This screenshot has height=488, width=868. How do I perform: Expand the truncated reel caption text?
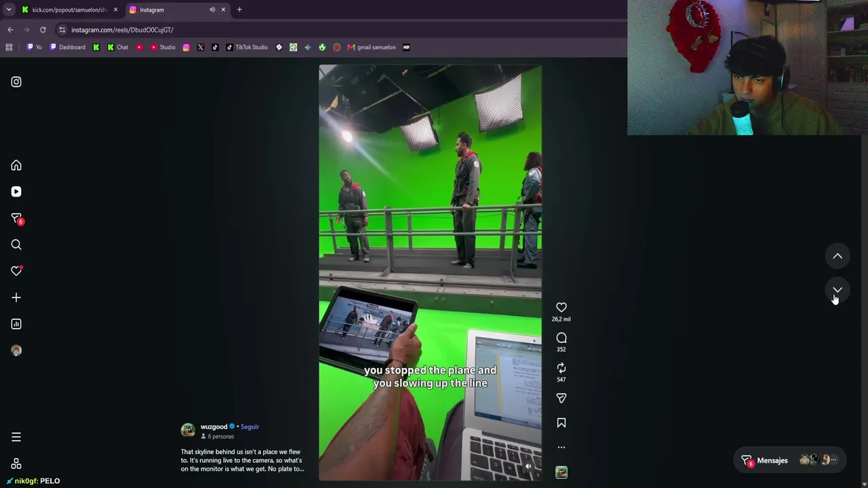tap(243, 460)
